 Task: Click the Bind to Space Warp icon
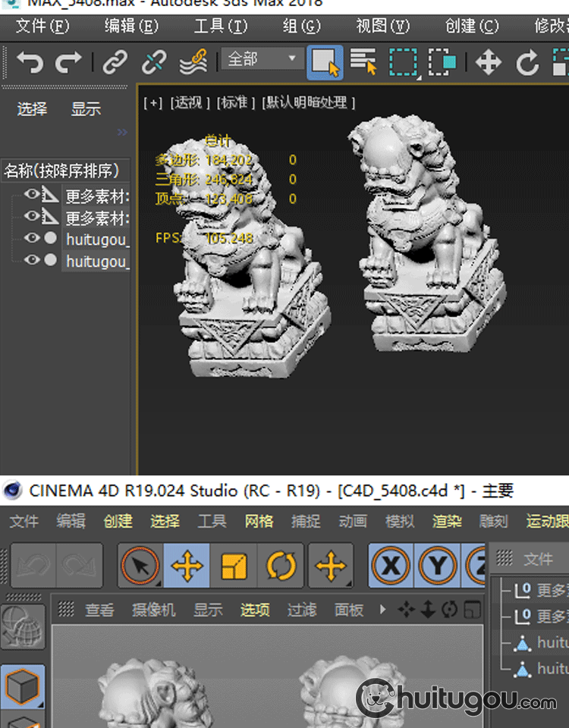click(193, 61)
